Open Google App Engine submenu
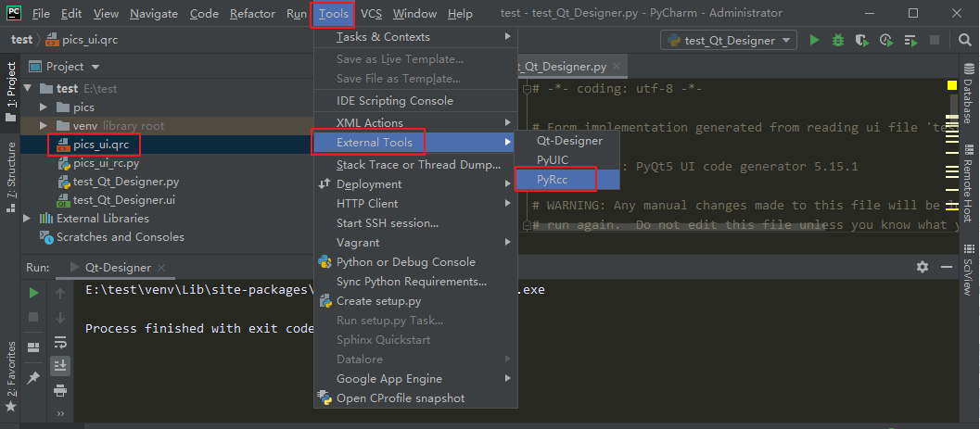Viewport: 980px width, 429px height. (415, 378)
